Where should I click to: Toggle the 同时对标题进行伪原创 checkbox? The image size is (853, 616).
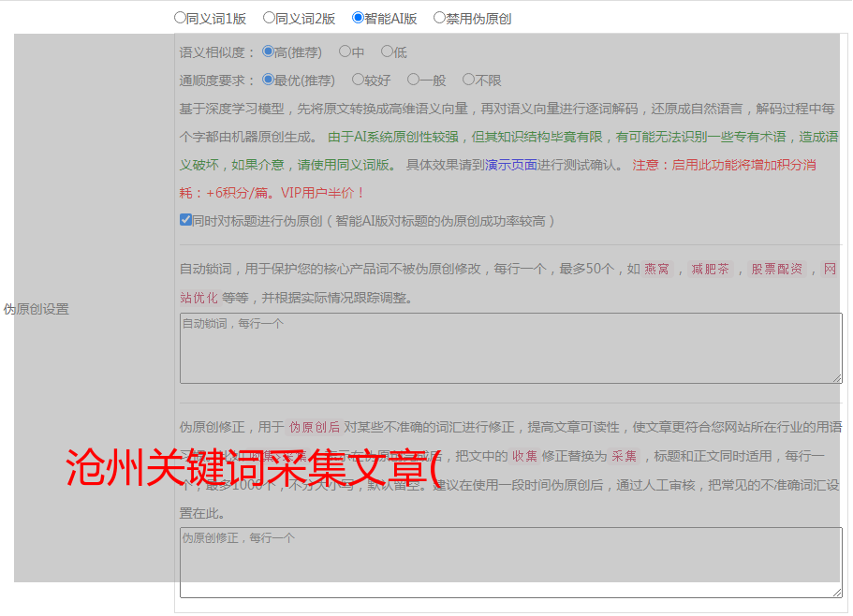tap(185, 220)
